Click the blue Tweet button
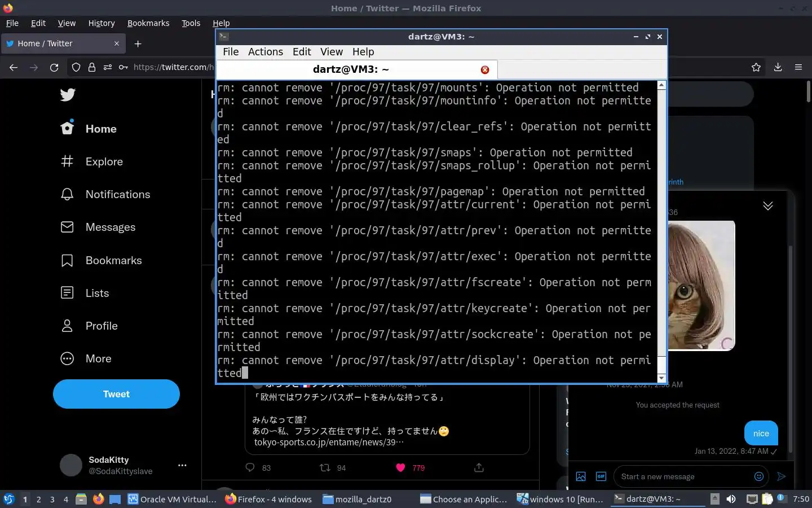Viewport: 812px width, 508px height. 116,394
